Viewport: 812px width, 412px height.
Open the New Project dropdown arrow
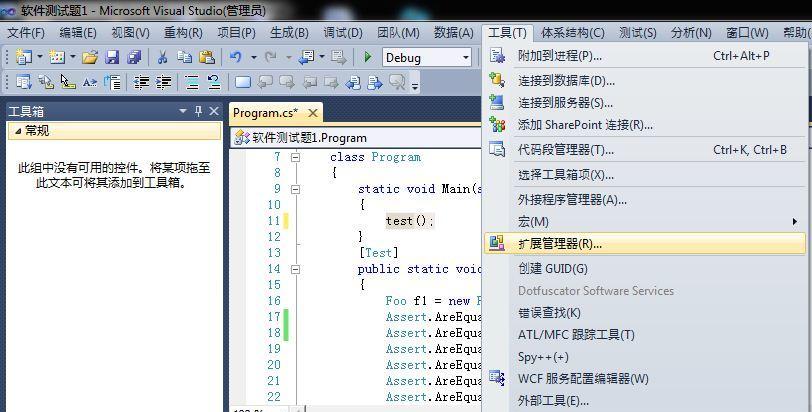pyautogui.click(x=39, y=57)
